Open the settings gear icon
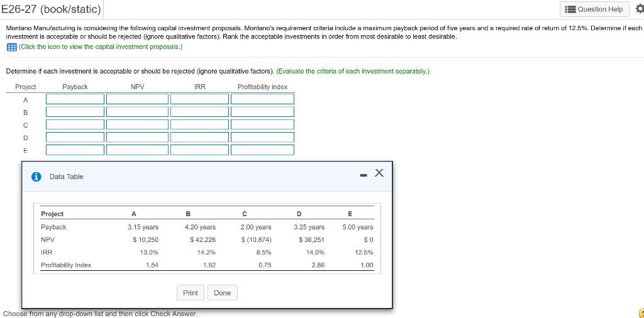This screenshot has width=644, height=318. [x=639, y=9]
